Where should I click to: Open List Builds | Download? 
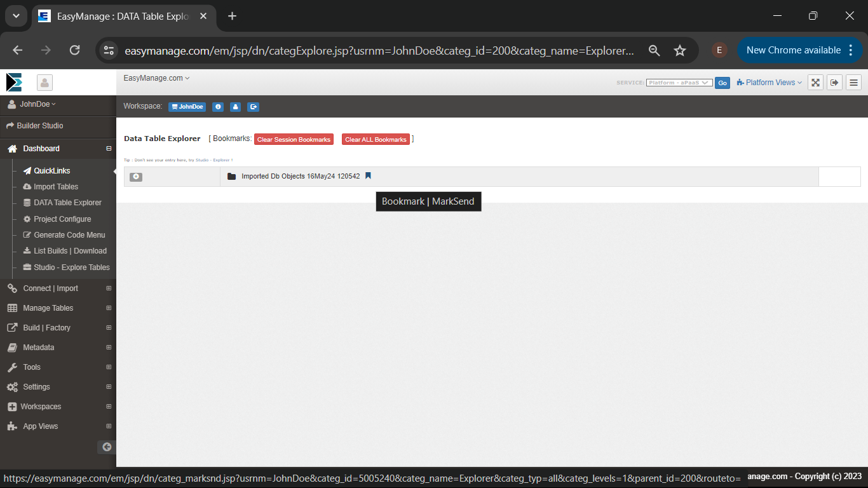point(65,251)
